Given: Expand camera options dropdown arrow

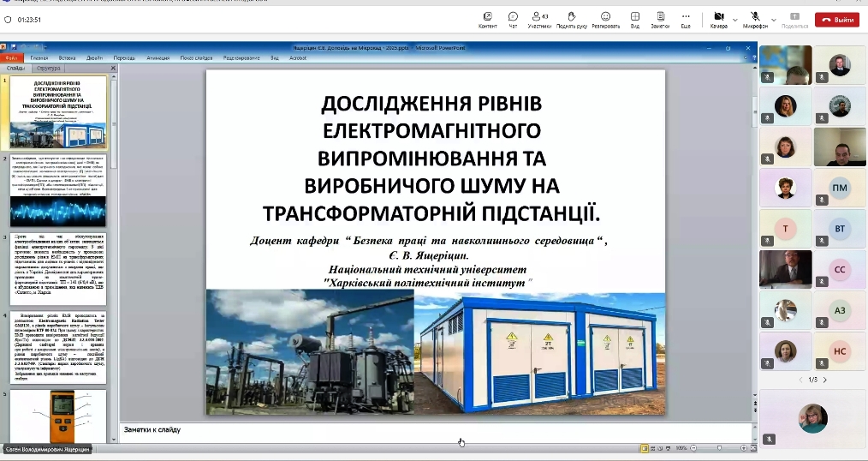Looking at the screenshot, I should point(735,19).
